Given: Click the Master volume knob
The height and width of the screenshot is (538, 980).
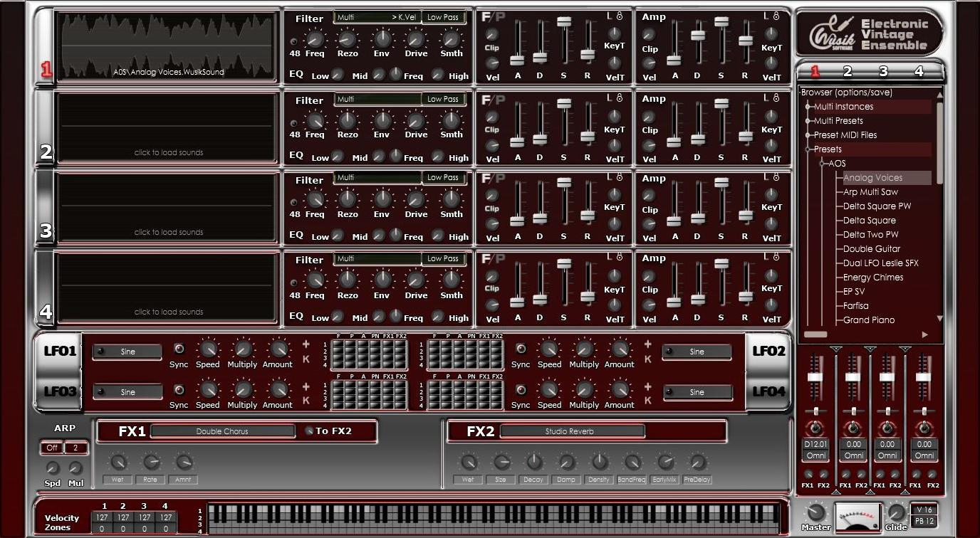Looking at the screenshot, I should (x=815, y=512).
